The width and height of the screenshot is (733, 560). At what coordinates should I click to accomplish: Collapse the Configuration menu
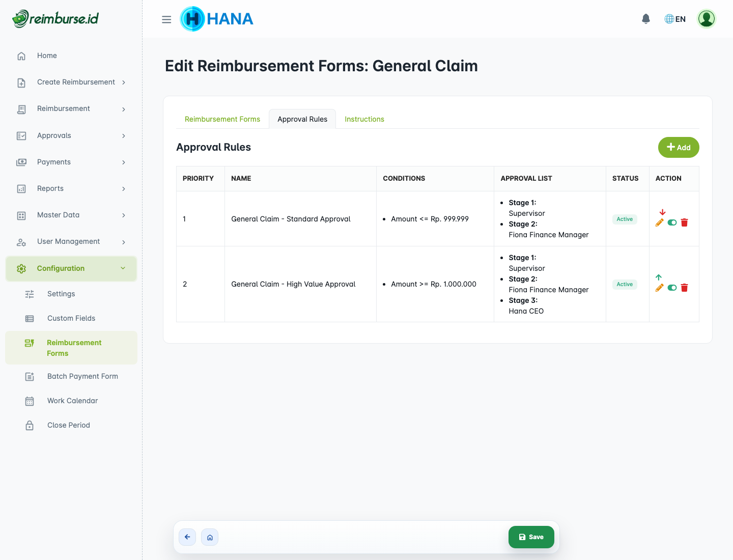pyautogui.click(x=71, y=268)
